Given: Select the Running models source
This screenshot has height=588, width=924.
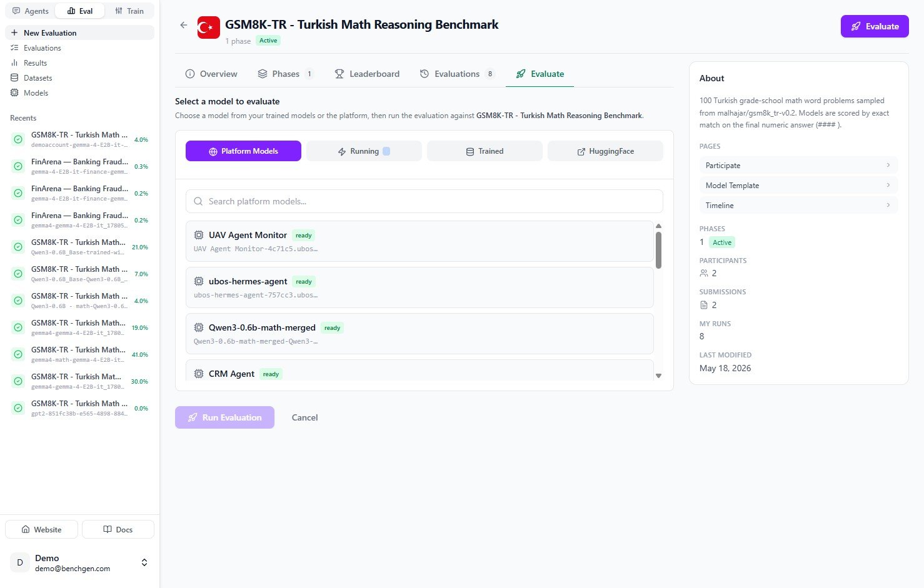Looking at the screenshot, I should click(364, 151).
